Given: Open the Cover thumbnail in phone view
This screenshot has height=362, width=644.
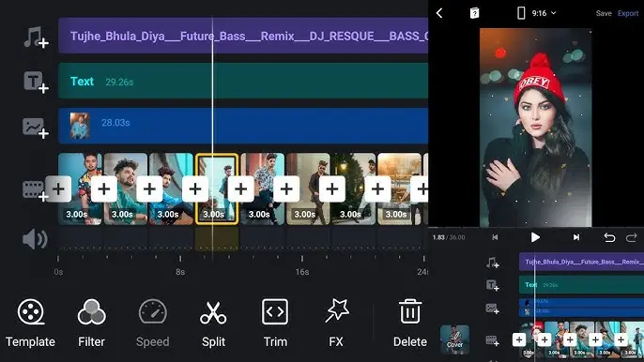Looking at the screenshot, I should point(454,339).
